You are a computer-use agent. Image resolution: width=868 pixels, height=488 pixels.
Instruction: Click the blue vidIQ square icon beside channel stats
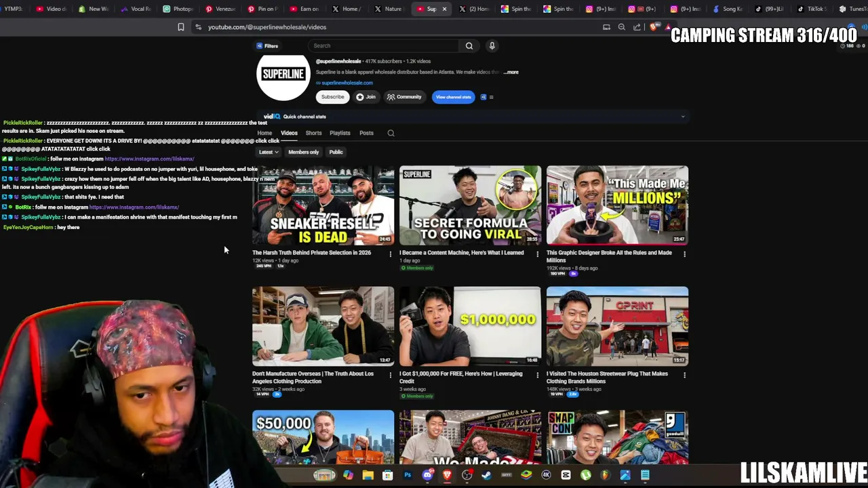coord(484,97)
